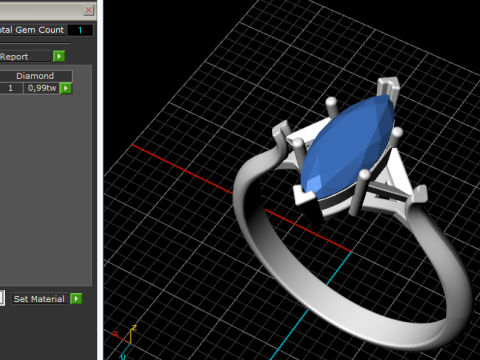Click the Total Gem Count label

click(x=32, y=30)
